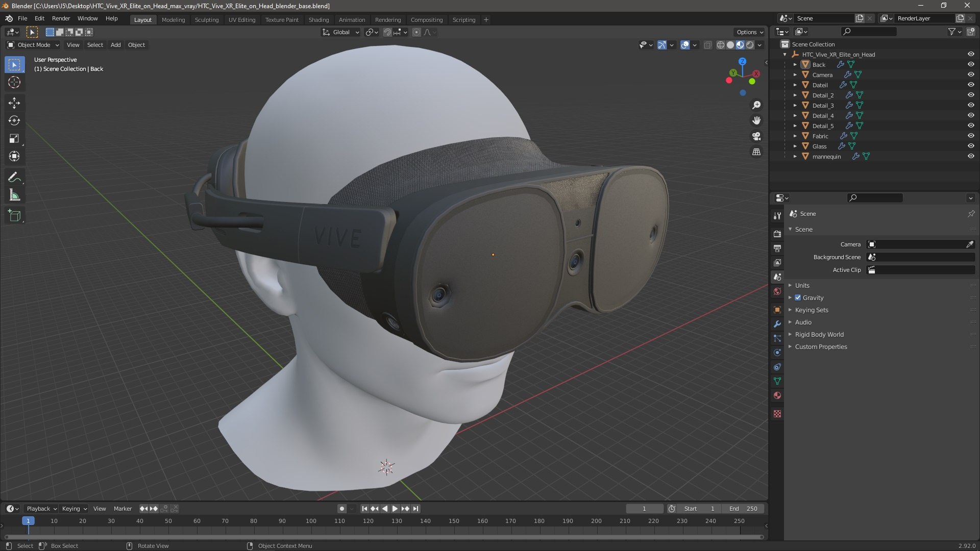Select the Annotate tool
The width and height of the screenshot is (980, 551).
point(14,178)
